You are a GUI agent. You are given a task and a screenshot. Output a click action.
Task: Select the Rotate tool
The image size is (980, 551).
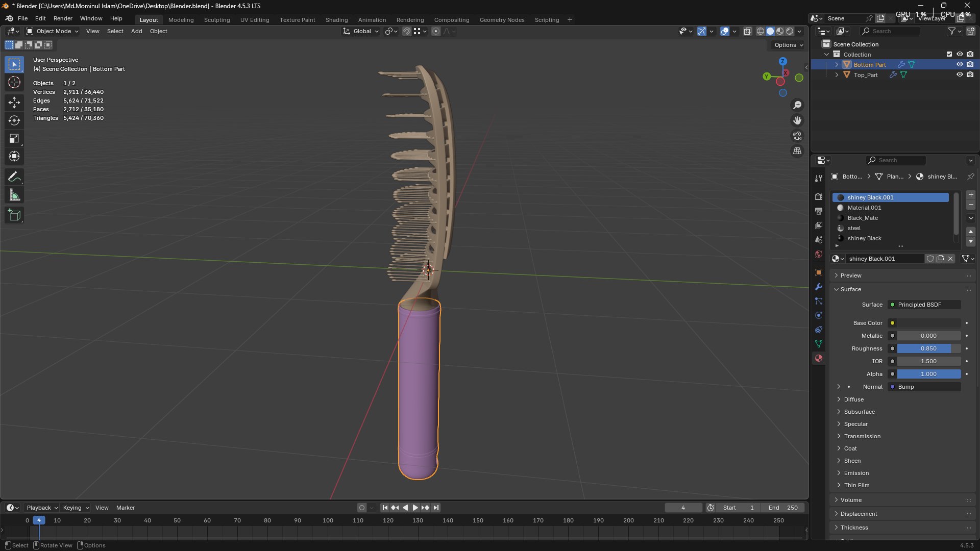[x=14, y=120]
